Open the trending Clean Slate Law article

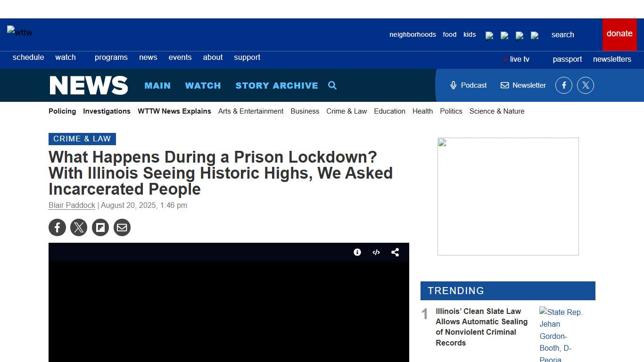[x=481, y=327]
